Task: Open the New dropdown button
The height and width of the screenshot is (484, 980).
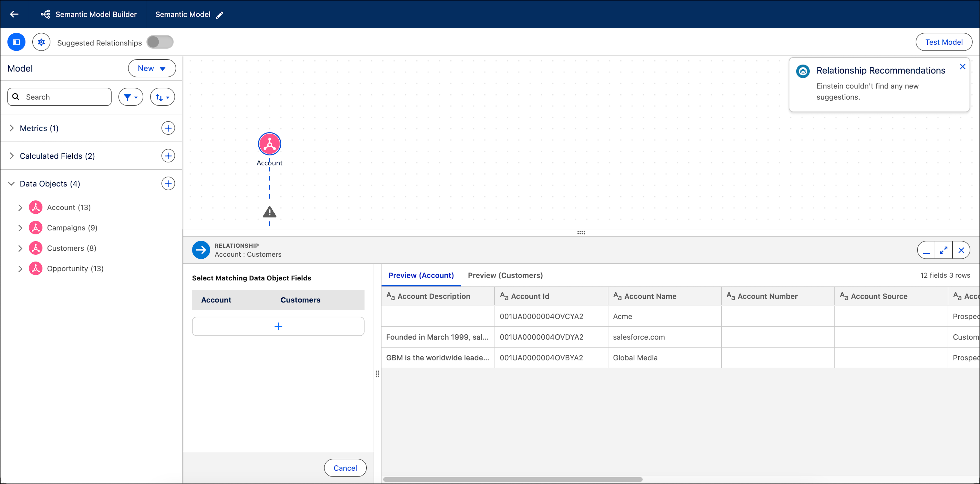Action: tap(152, 68)
